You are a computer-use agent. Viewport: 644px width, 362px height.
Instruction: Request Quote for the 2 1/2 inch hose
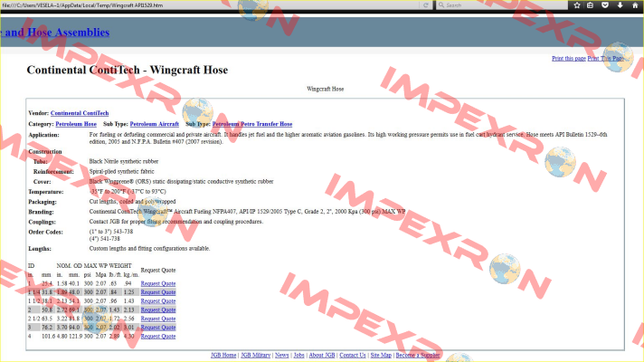coord(158,319)
